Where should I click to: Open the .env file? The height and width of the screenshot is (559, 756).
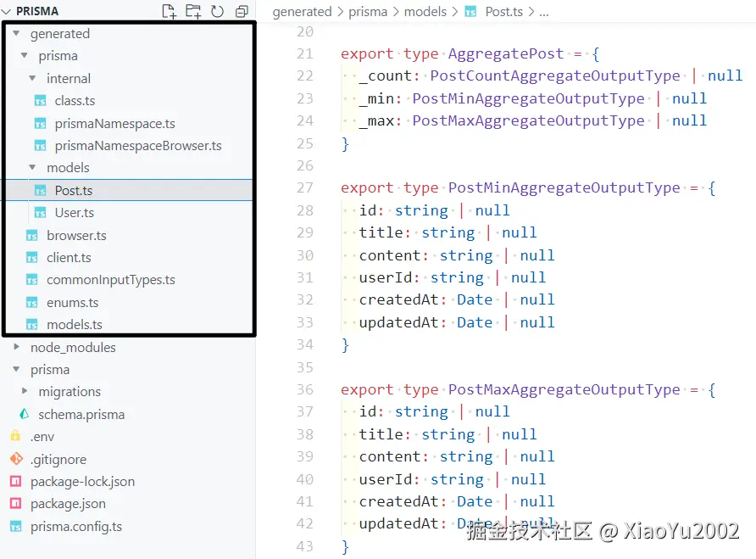tap(42, 436)
